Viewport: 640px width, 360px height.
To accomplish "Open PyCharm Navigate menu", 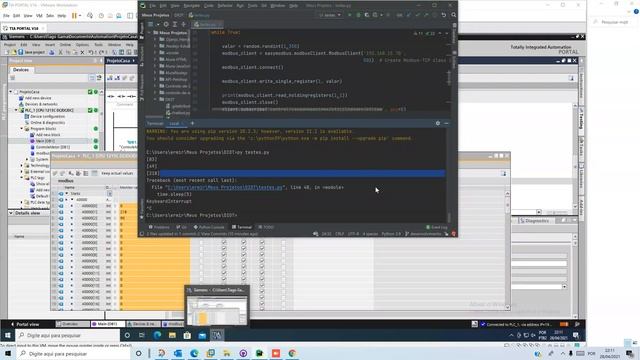I will click(191, 6).
